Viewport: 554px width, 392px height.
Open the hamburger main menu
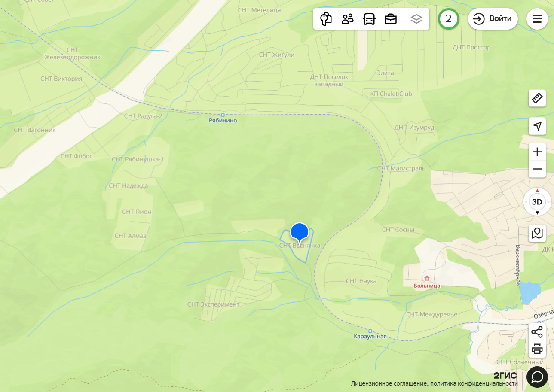coord(537,19)
